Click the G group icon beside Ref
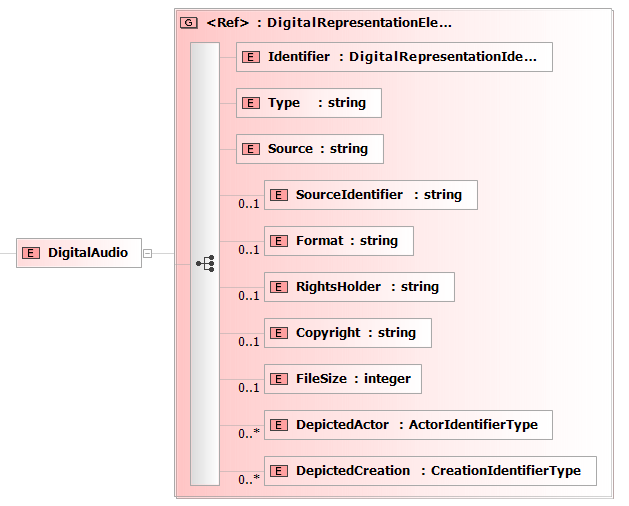 click(x=189, y=22)
